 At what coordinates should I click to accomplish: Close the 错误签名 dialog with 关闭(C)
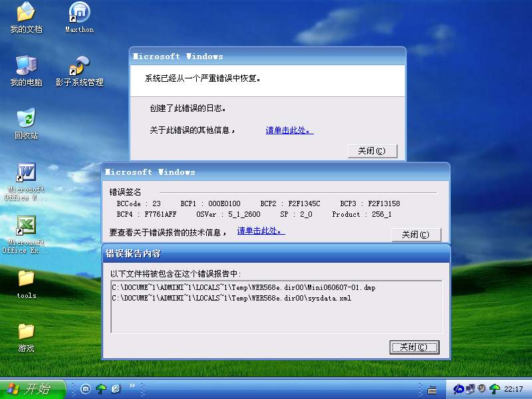[x=416, y=235]
